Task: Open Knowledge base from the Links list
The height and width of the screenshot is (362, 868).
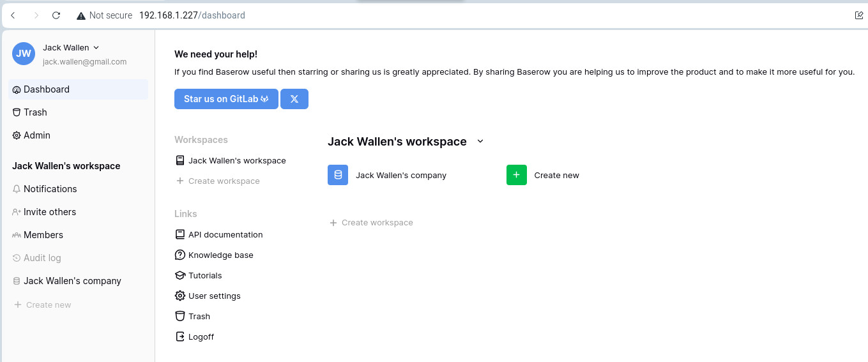Action: point(220,255)
